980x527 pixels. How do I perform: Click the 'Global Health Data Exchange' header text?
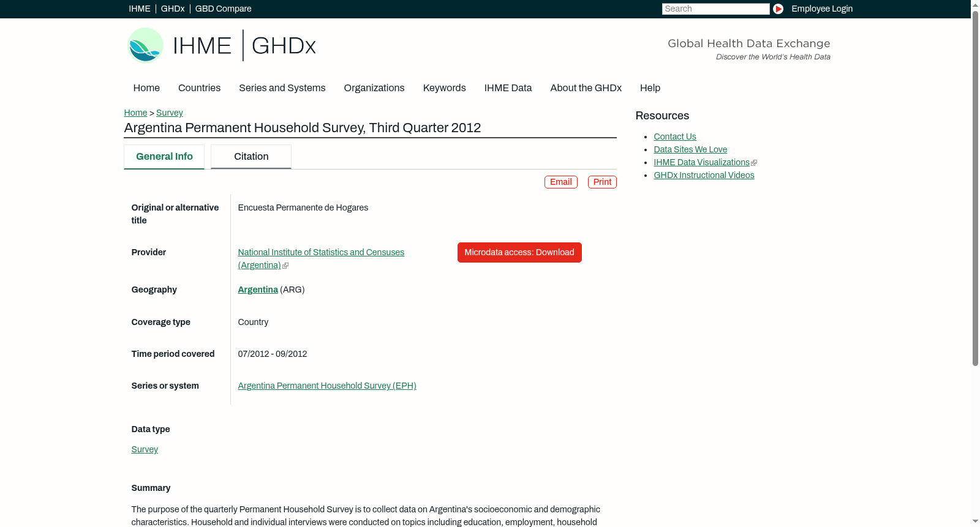(x=749, y=43)
